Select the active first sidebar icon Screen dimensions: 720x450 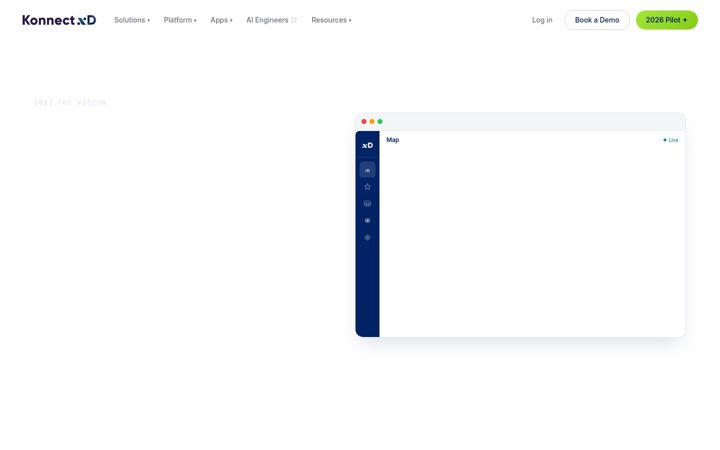[367, 170]
